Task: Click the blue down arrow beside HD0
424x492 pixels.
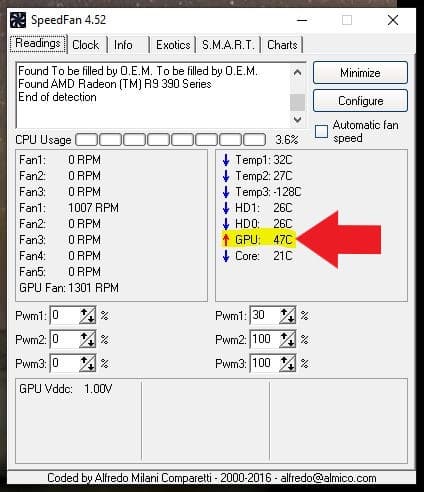Action: (226, 223)
